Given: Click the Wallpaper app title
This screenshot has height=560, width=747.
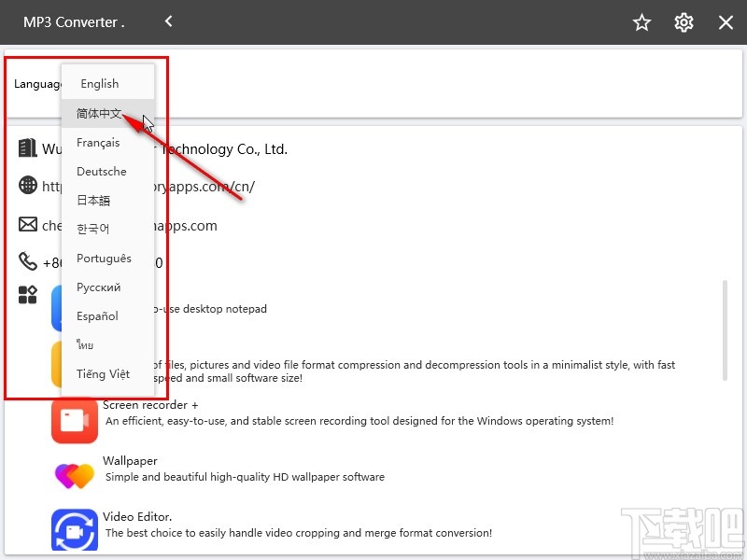Looking at the screenshot, I should coord(130,461).
